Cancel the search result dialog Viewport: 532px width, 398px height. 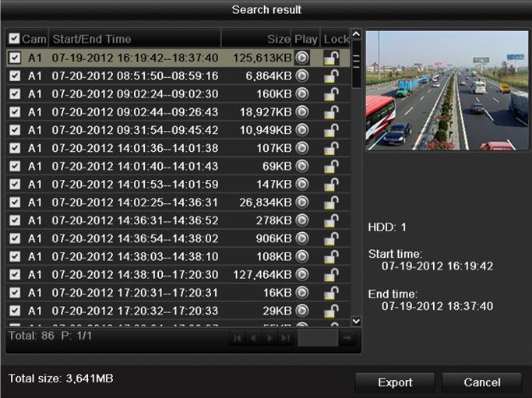(x=482, y=382)
